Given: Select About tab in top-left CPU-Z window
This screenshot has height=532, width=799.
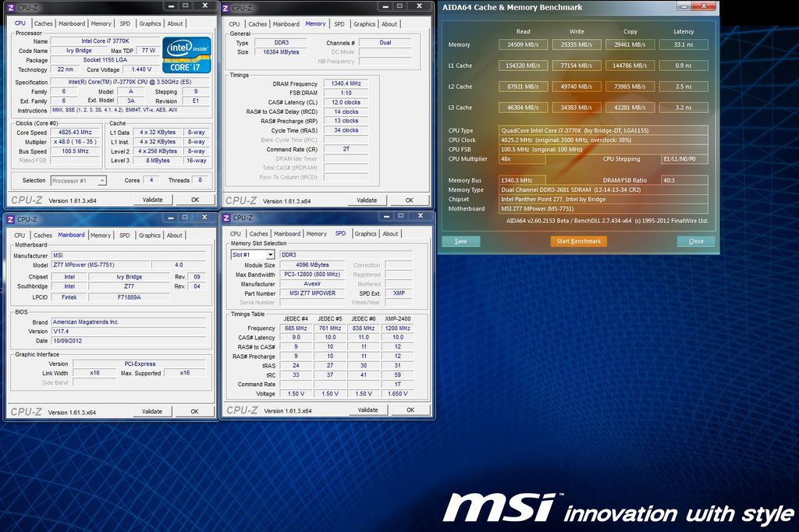Looking at the screenshot, I should (x=175, y=23).
